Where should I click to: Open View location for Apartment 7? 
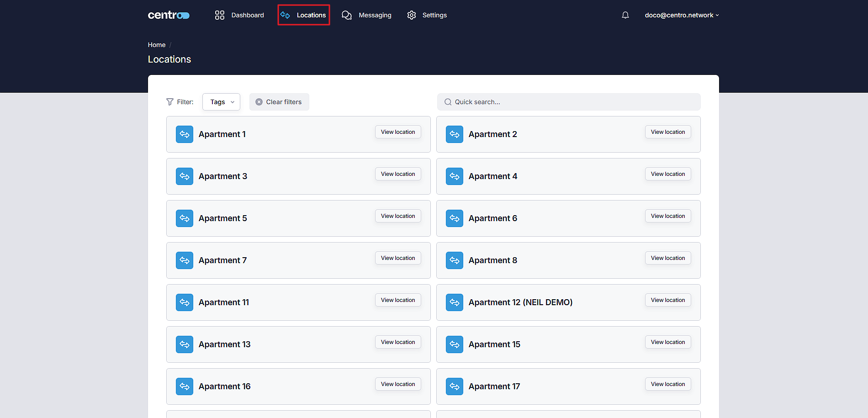pos(398,258)
